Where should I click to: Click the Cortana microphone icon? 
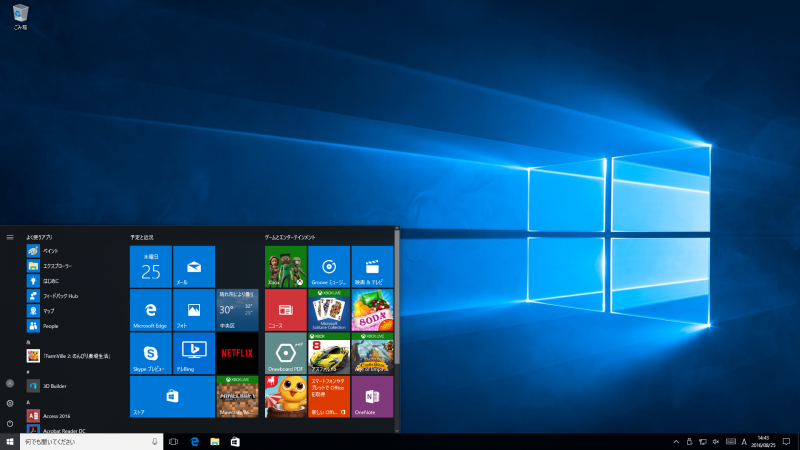pyautogui.click(x=155, y=442)
